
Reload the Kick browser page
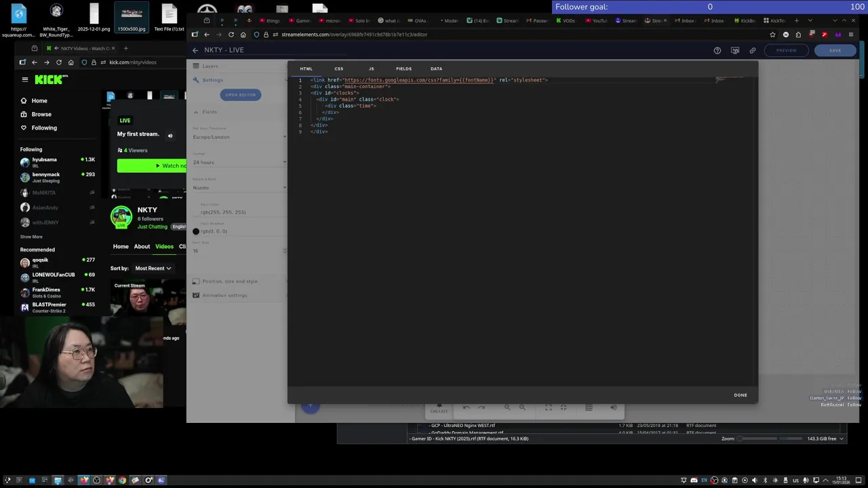click(59, 62)
